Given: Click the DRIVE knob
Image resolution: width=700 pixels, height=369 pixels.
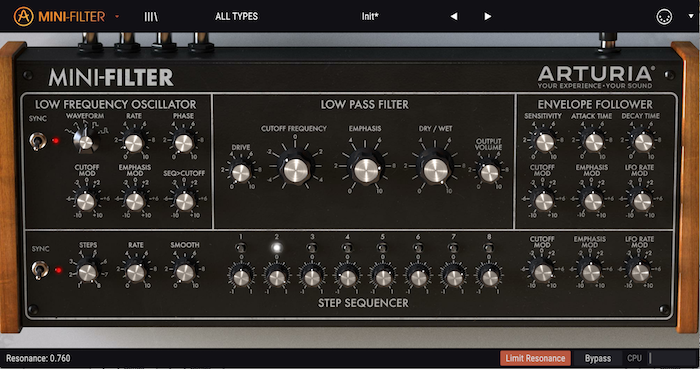Looking at the screenshot, I should pos(241,173).
